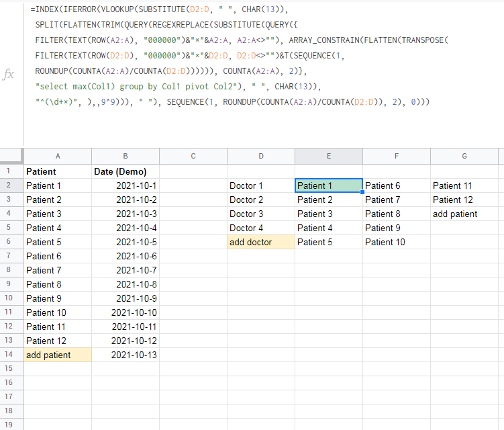Click inside the formula bar text

click(x=239, y=56)
